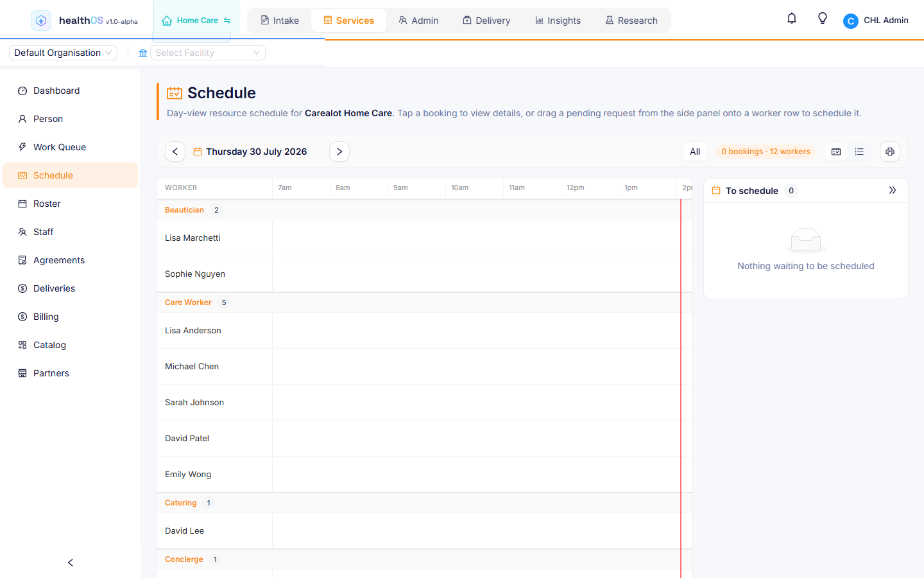
Task: Open Billing in sidebar
Action: [70, 317]
